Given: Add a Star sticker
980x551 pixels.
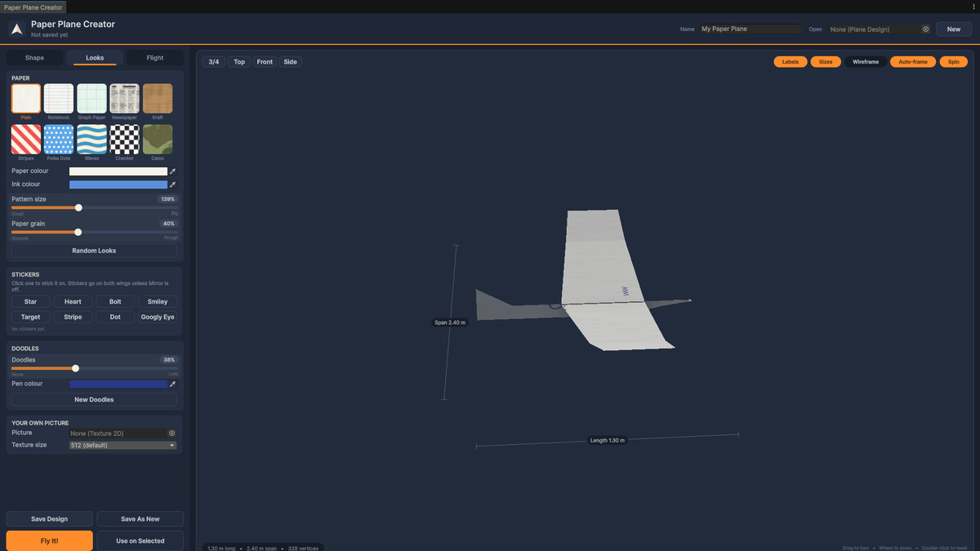Looking at the screenshot, I should [30, 302].
